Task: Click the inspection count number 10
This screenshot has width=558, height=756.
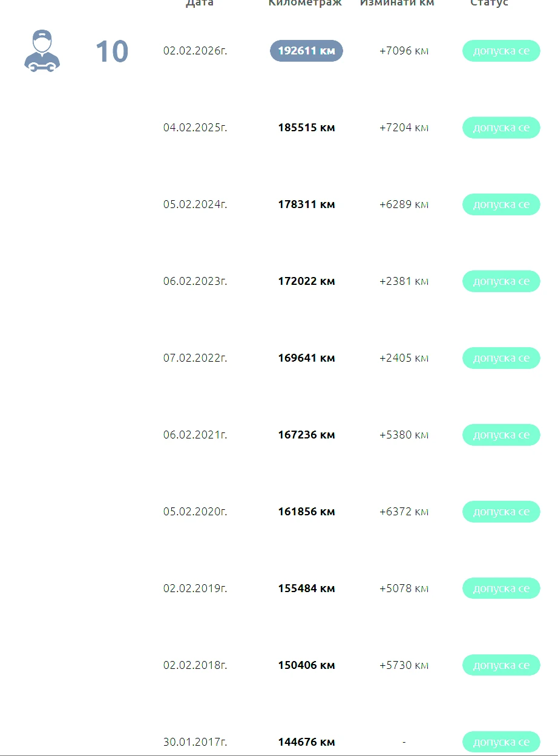Action: click(112, 52)
